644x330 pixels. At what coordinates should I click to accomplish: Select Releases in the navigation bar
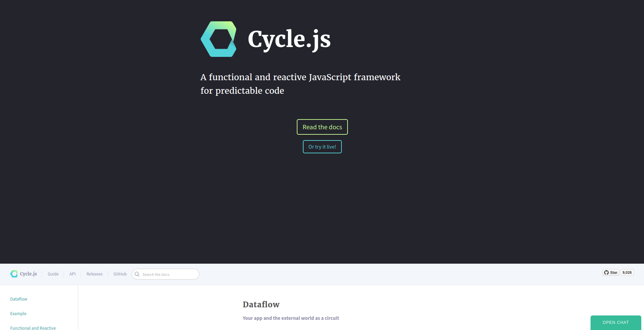coord(94,274)
